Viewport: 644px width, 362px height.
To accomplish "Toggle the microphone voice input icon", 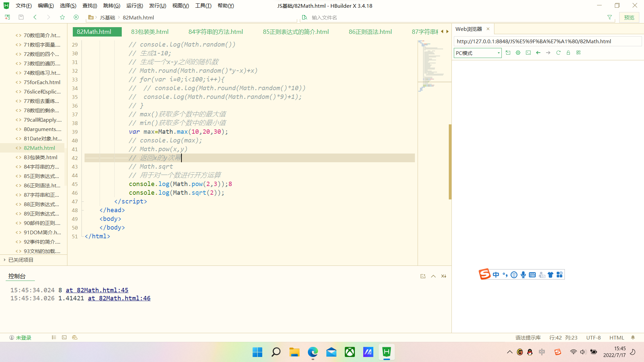I will (x=523, y=274).
